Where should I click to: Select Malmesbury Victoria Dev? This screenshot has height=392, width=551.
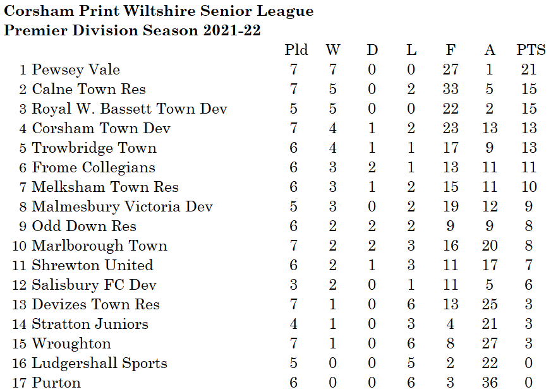tap(122, 207)
